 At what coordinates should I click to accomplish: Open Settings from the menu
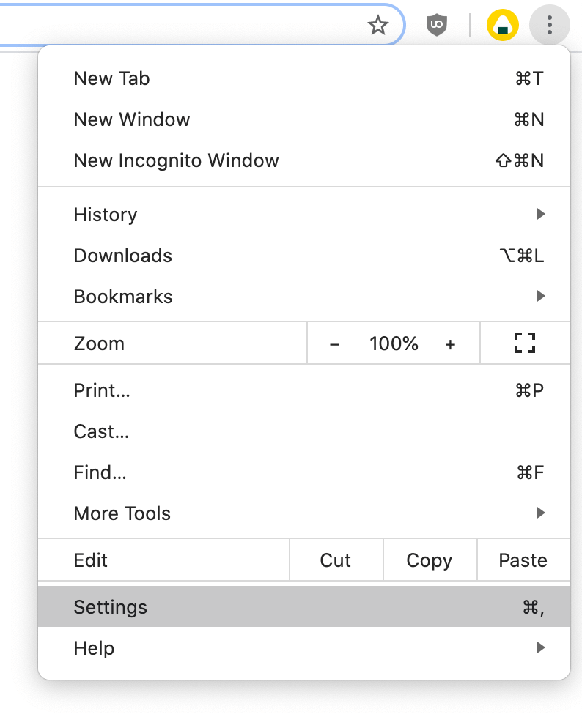point(304,607)
